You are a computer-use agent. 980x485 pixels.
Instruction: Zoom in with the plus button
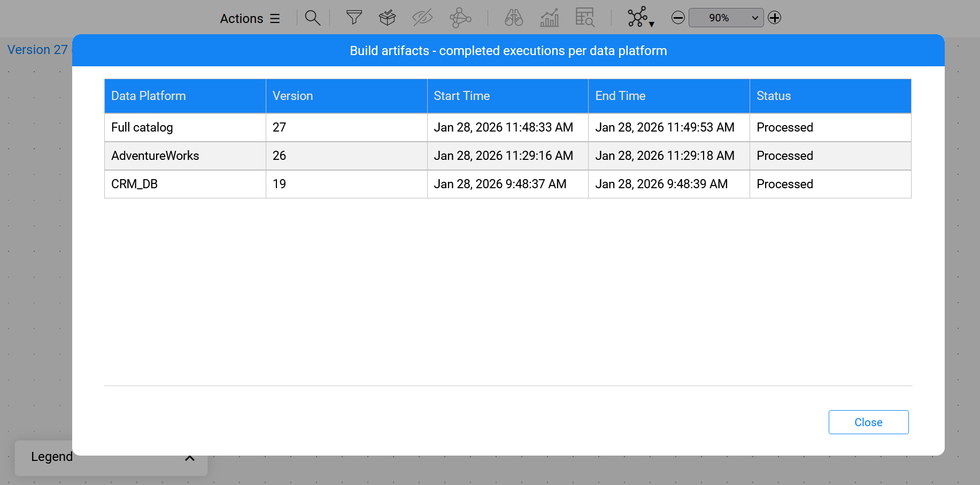point(774,18)
